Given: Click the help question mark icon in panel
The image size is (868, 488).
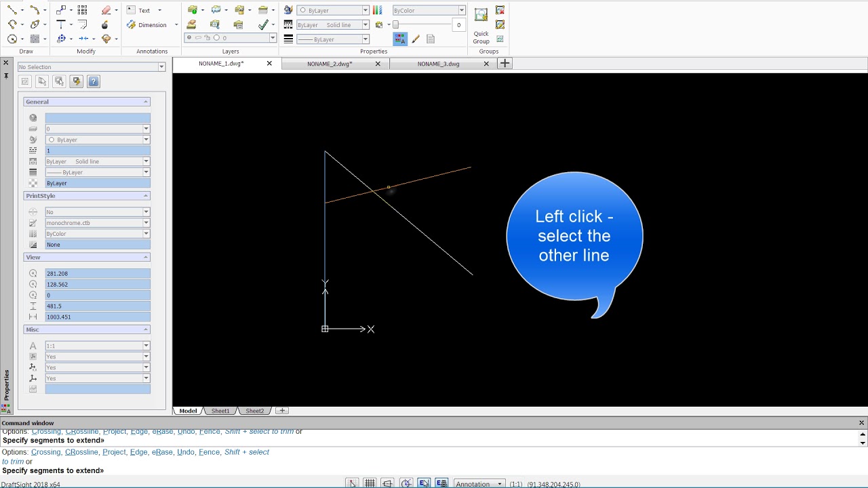Looking at the screenshot, I should (94, 81).
